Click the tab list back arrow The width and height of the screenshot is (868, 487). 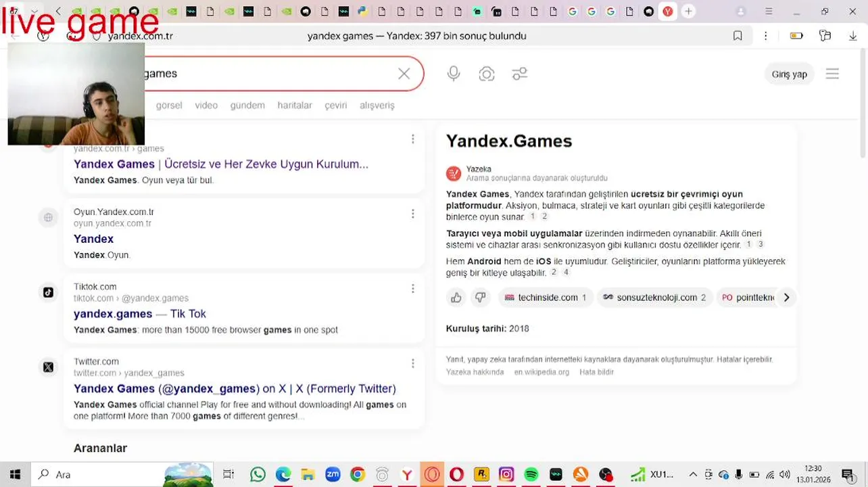click(x=58, y=11)
